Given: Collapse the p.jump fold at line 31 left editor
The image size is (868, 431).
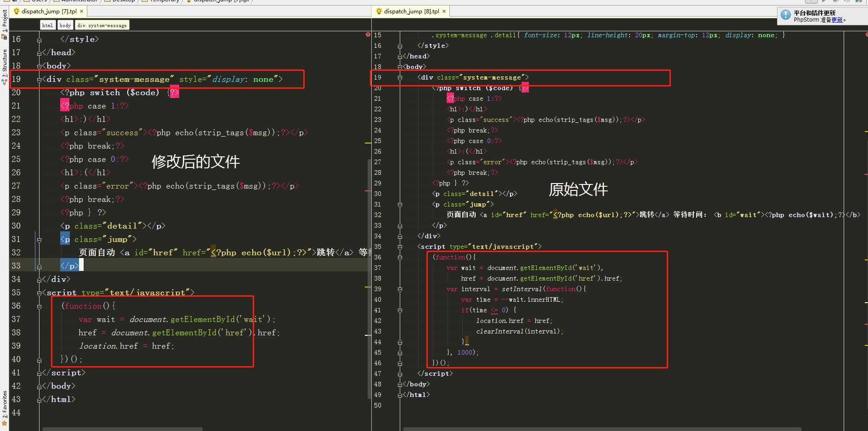Looking at the screenshot, I should point(39,240).
